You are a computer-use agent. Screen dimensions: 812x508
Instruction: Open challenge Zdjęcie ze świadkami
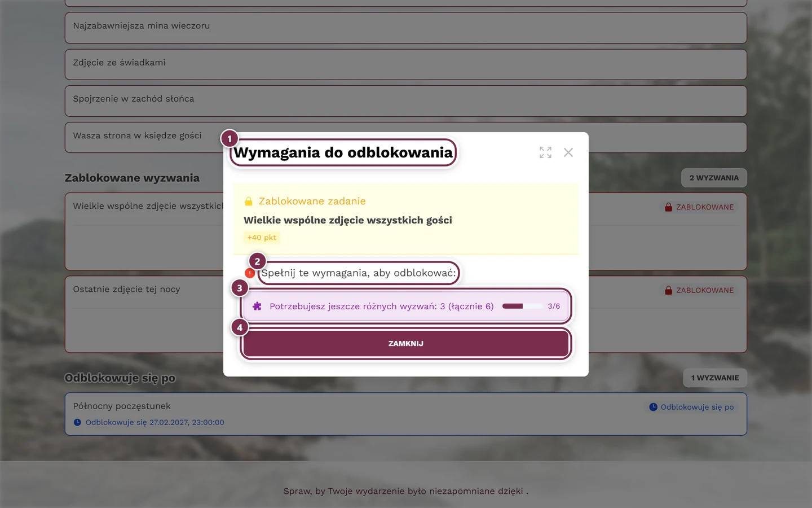coord(406,64)
